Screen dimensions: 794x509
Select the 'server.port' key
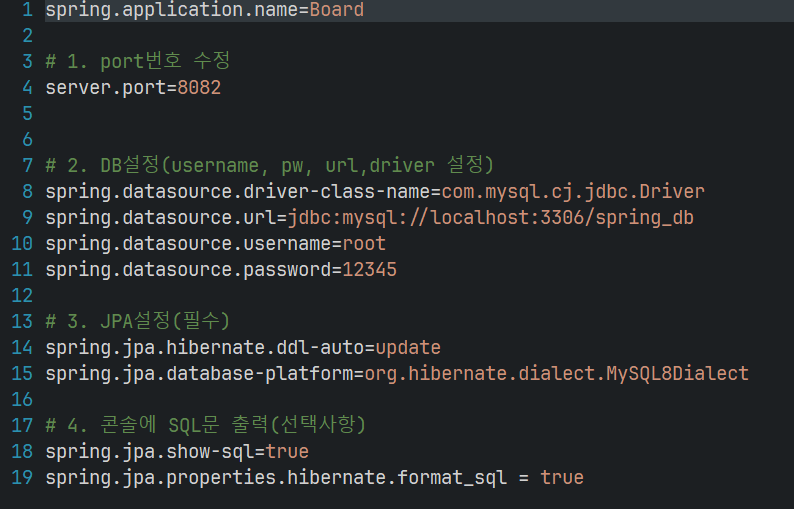tap(106, 88)
